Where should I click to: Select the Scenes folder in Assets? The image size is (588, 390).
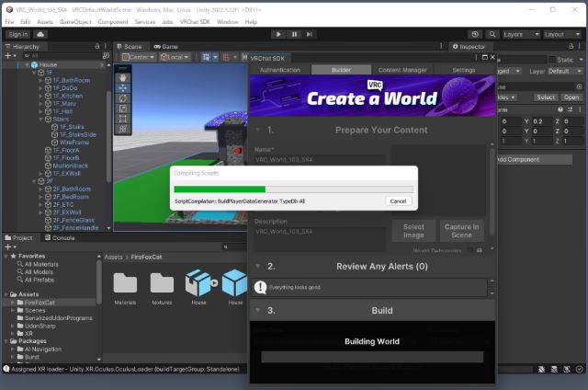[35, 310]
